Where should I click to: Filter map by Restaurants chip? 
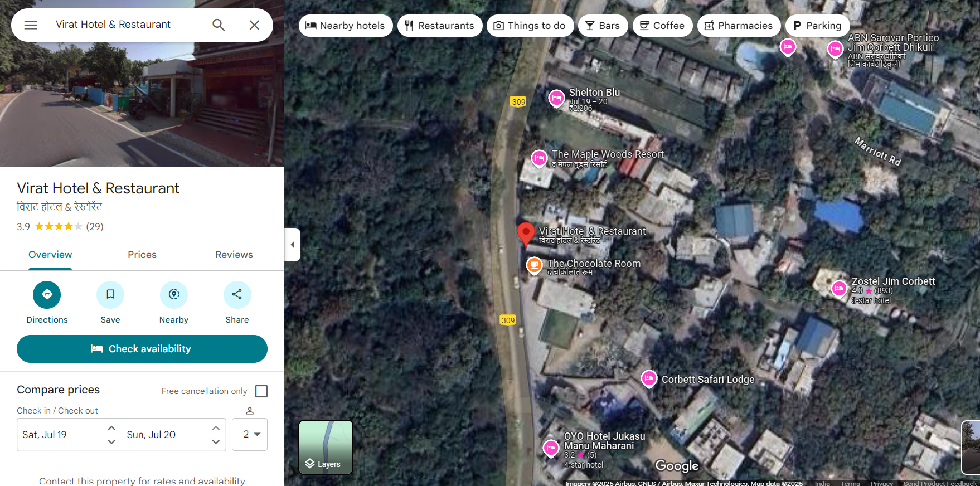coord(440,26)
